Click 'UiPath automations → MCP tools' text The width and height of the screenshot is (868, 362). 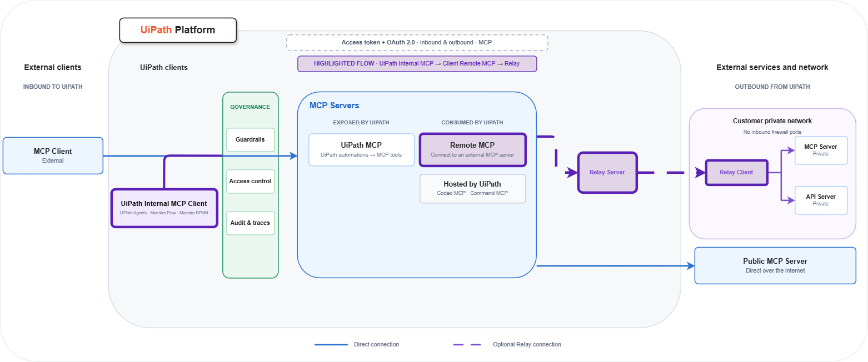(x=361, y=155)
